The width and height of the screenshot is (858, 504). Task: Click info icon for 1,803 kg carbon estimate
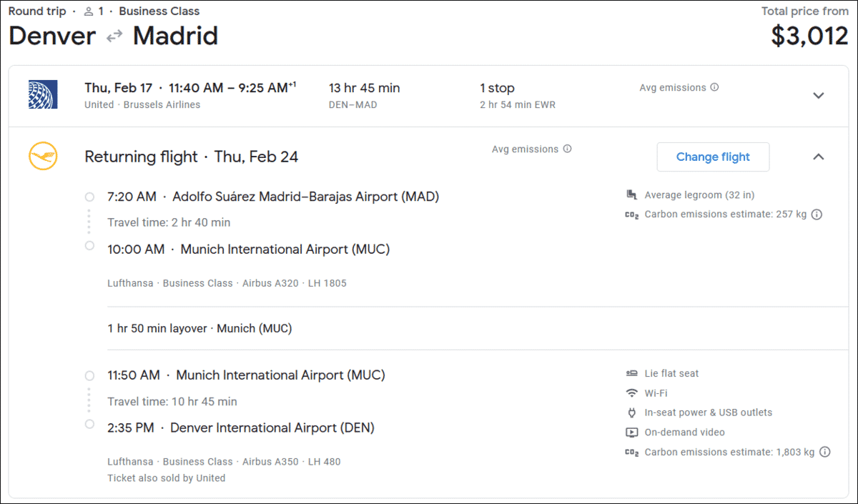click(x=824, y=452)
